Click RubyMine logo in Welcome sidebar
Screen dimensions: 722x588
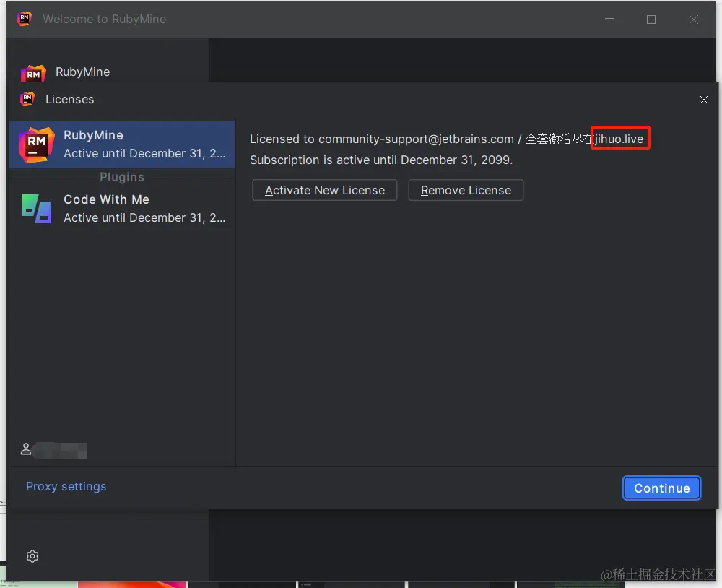33,73
